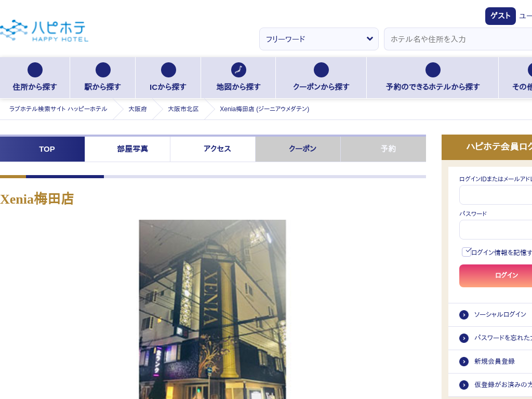Open 駅から探す navigation item

102,78
